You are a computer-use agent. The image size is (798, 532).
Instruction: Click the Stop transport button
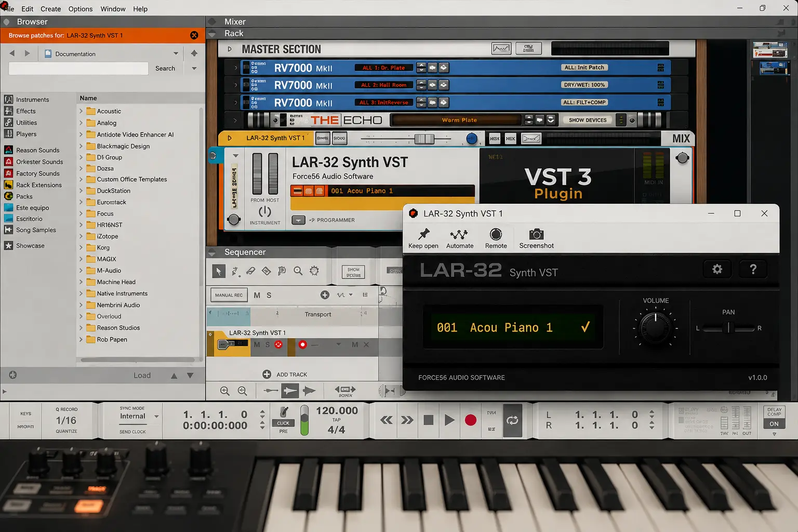pyautogui.click(x=429, y=420)
